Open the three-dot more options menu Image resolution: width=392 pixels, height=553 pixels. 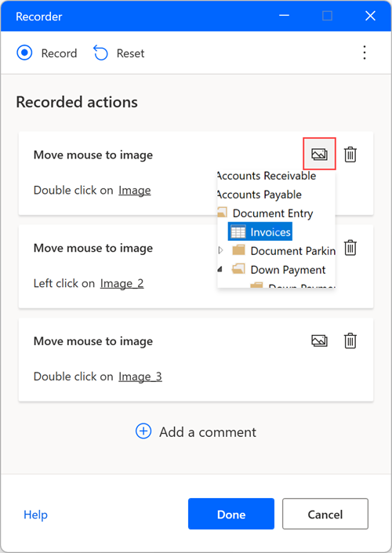point(365,53)
